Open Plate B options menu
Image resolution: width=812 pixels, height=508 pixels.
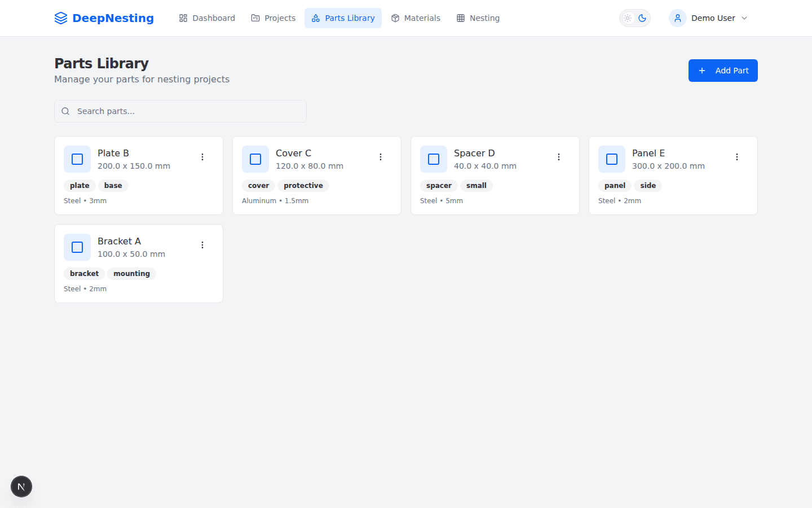[202, 157]
